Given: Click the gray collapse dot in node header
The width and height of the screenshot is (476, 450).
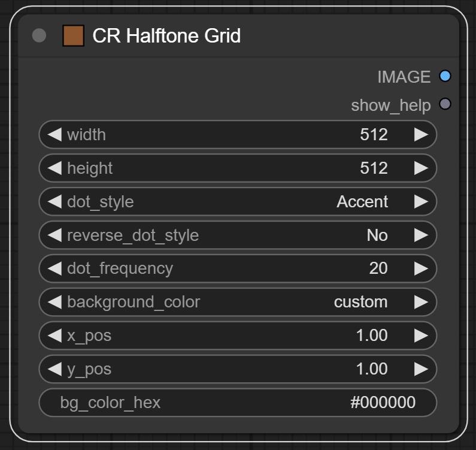Looking at the screenshot, I should click(39, 36).
